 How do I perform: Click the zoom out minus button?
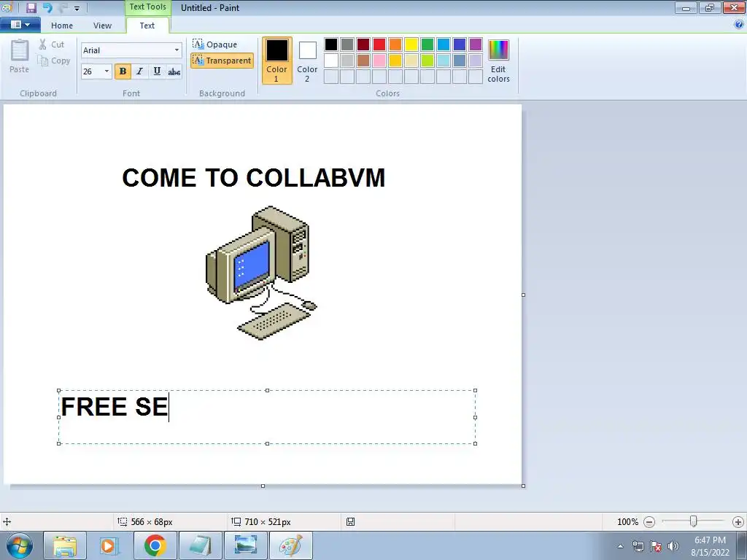[649, 522]
